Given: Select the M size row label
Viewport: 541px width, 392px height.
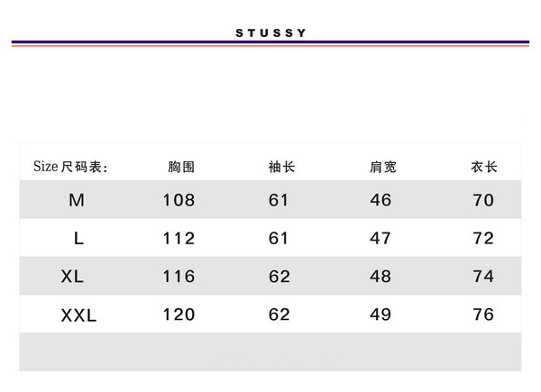Looking at the screenshot, I should [77, 200].
